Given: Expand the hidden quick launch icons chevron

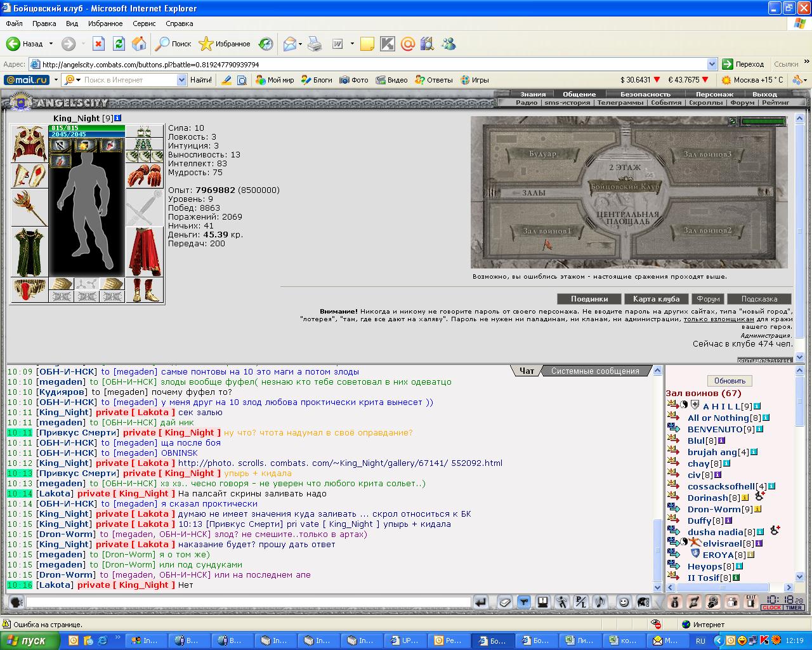Looking at the screenshot, I should tap(118, 637).
